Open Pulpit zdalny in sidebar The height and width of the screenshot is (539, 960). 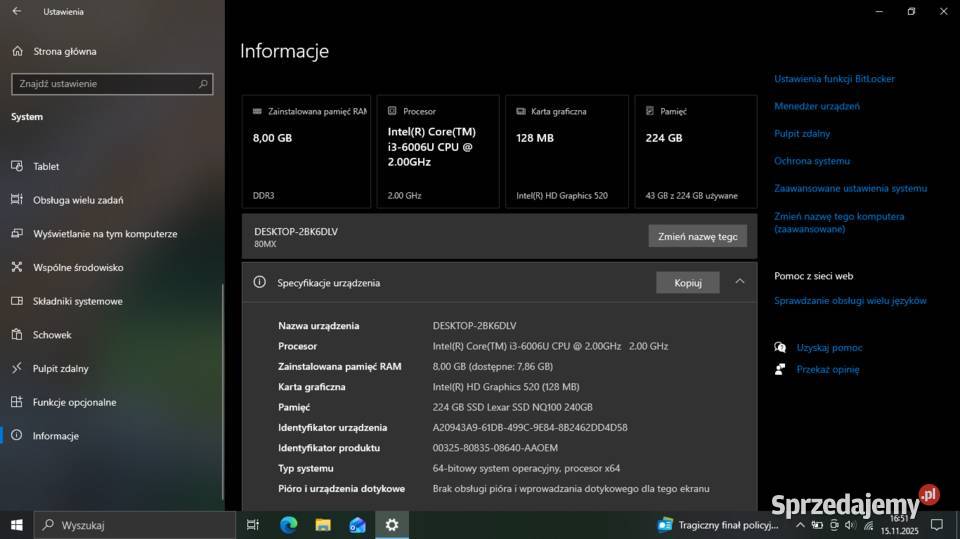pos(60,368)
